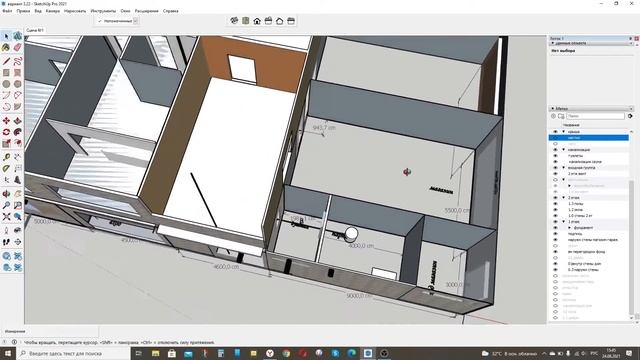640x360 pixels.
Task: Collapse the 'Метки' panel header
Action: coord(591,109)
